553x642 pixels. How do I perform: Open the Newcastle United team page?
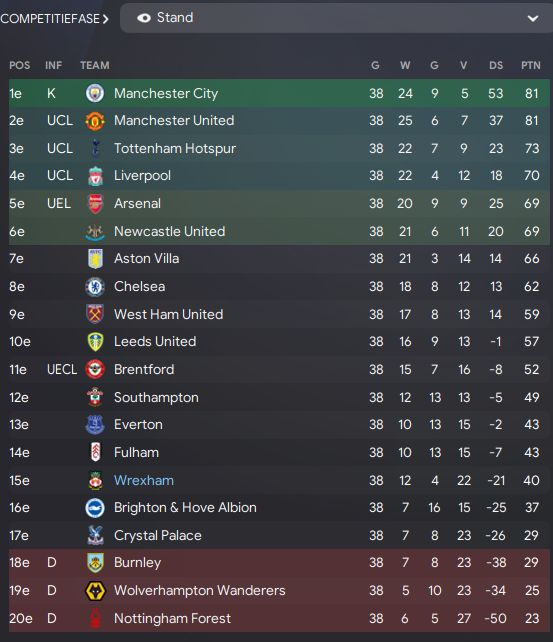click(x=169, y=231)
